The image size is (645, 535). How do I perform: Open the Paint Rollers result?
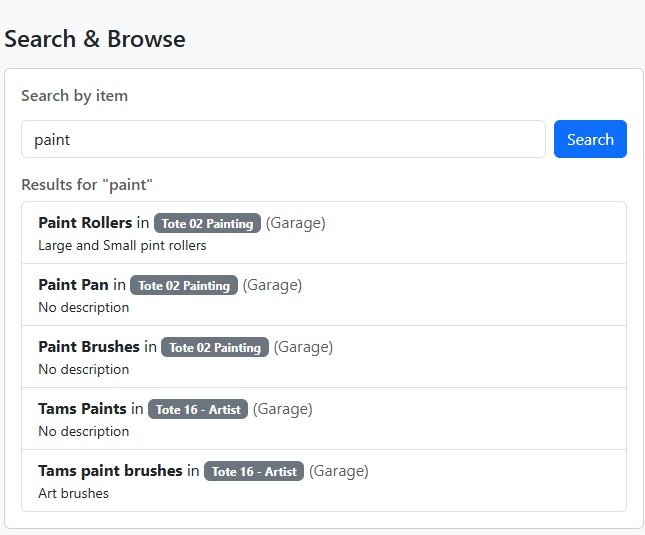click(x=85, y=223)
